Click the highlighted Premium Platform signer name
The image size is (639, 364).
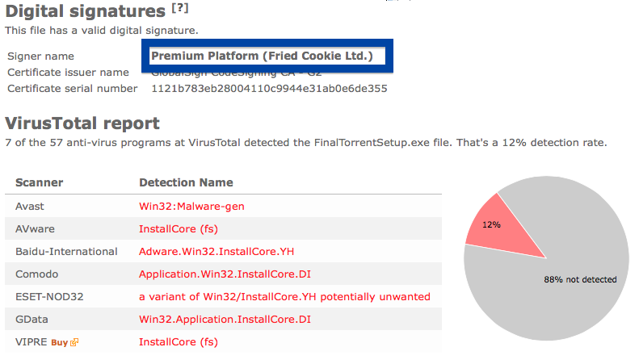tap(262, 56)
